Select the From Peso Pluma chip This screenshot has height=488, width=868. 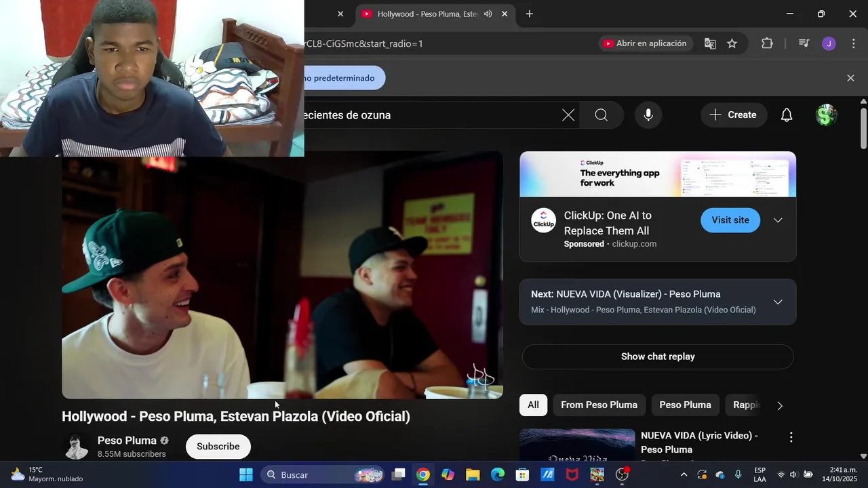(599, 405)
